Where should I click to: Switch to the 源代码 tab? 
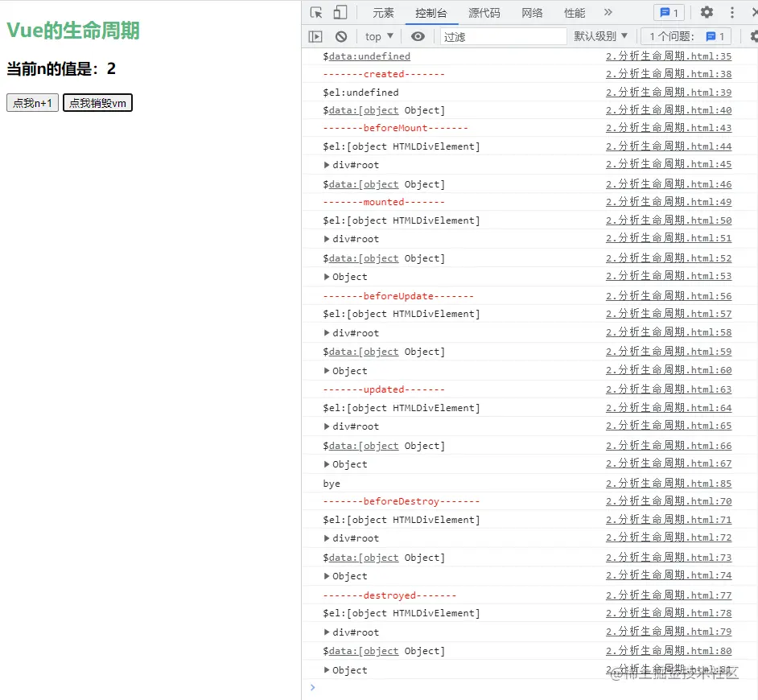[x=484, y=13]
